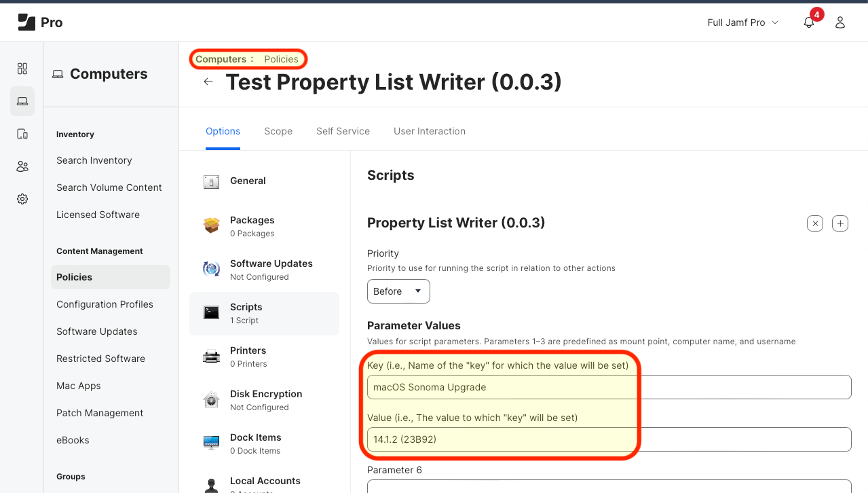Screen dimensions: 868x493
Task: Open Mac Apps in sidebar
Action: coord(79,386)
